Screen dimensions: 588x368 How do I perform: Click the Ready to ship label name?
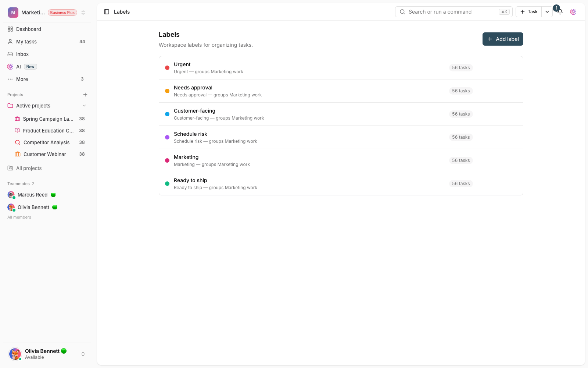pyautogui.click(x=190, y=180)
